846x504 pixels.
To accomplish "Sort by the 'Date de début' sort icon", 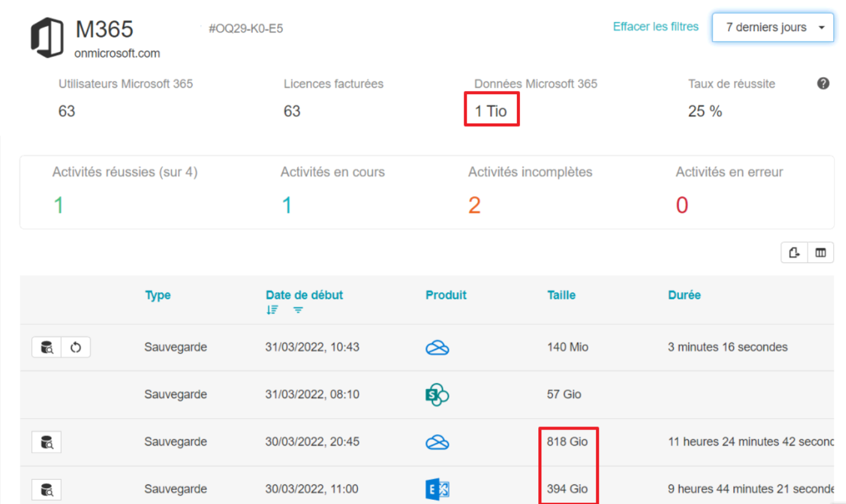I will (272, 310).
